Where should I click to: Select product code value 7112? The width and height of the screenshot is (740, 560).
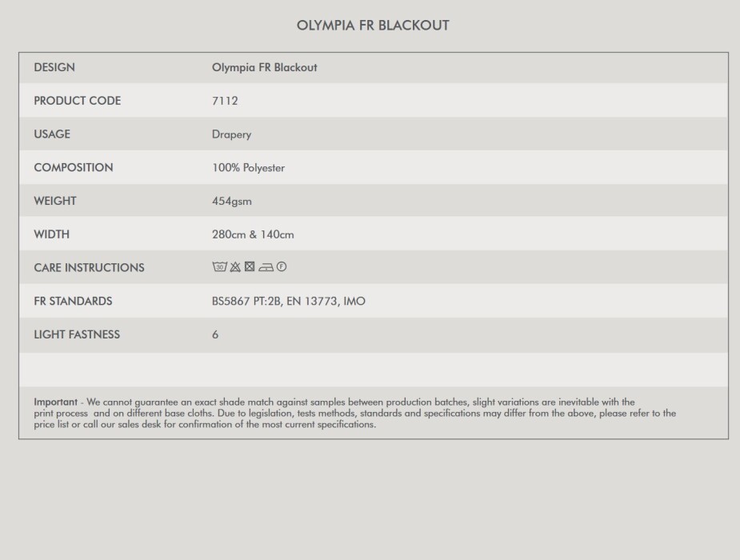(x=225, y=101)
